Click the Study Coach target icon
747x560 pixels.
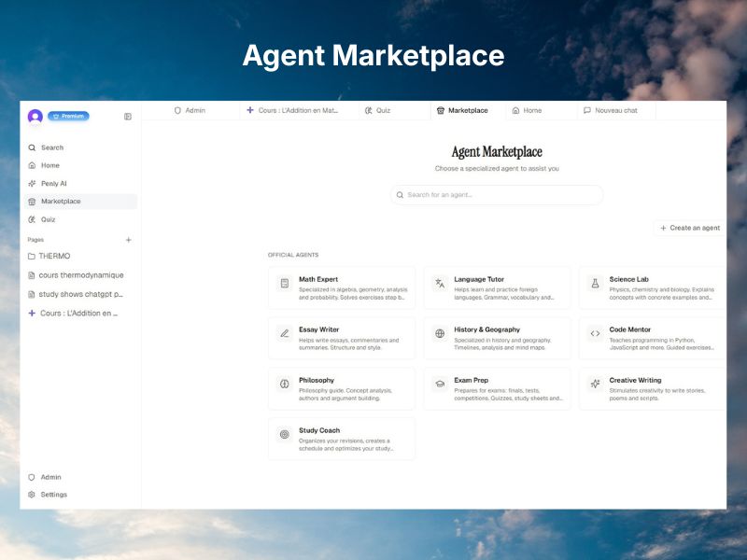click(285, 434)
